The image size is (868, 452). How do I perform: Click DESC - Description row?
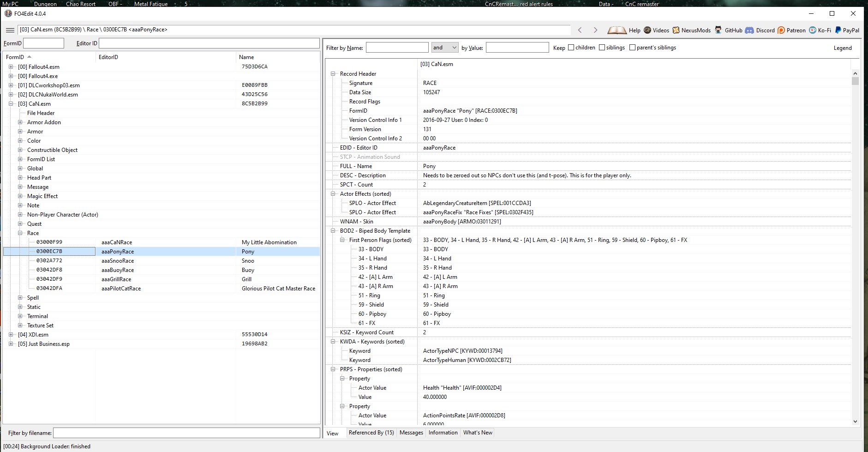pyautogui.click(x=588, y=175)
